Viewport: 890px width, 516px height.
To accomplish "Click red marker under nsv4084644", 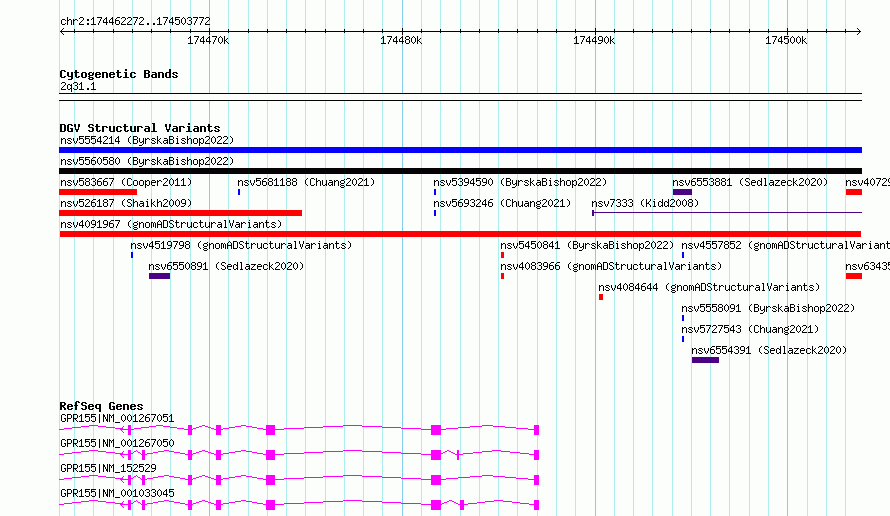I will [x=601, y=297].
